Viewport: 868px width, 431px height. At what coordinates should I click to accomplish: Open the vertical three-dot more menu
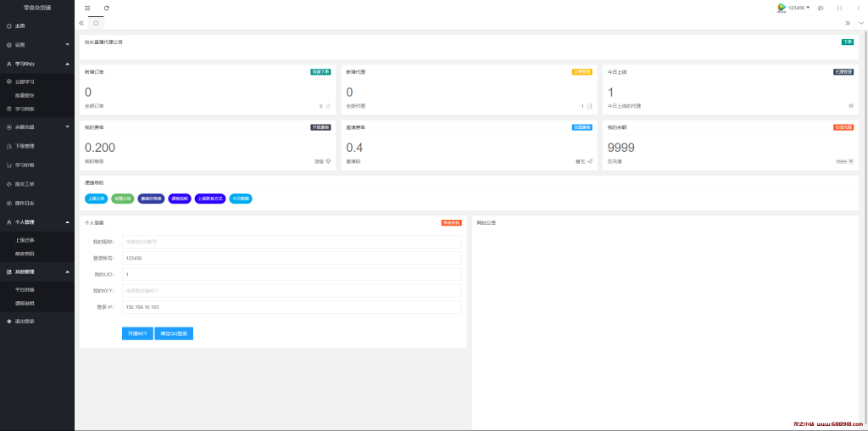[x=858, y=8]
